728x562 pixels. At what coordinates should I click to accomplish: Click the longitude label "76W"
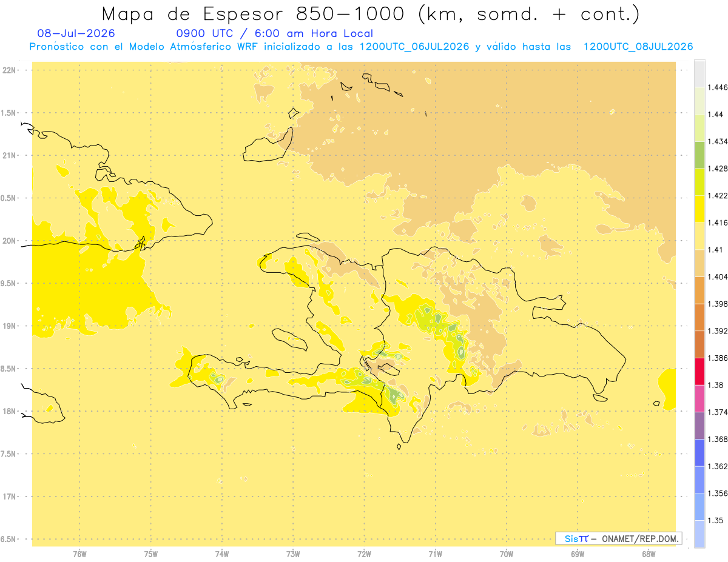pyautogui.click(x=79, y=555)
